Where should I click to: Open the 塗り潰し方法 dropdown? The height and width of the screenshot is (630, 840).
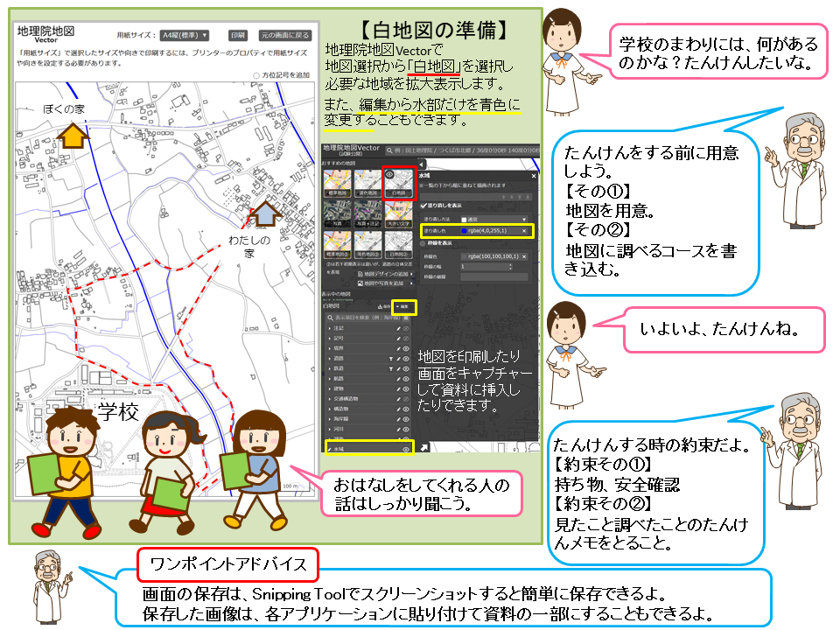tap(493, 220)
